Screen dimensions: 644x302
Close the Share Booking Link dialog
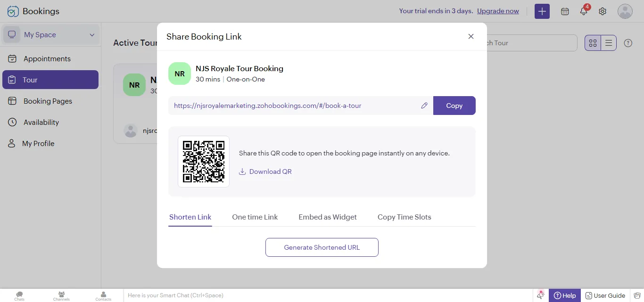click(471, 36)
